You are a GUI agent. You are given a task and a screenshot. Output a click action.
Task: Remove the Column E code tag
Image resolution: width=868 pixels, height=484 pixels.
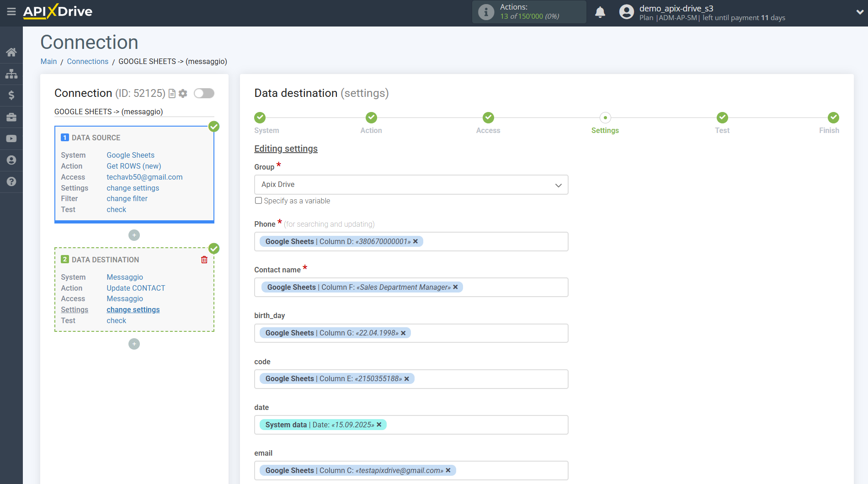coord(406,379)
